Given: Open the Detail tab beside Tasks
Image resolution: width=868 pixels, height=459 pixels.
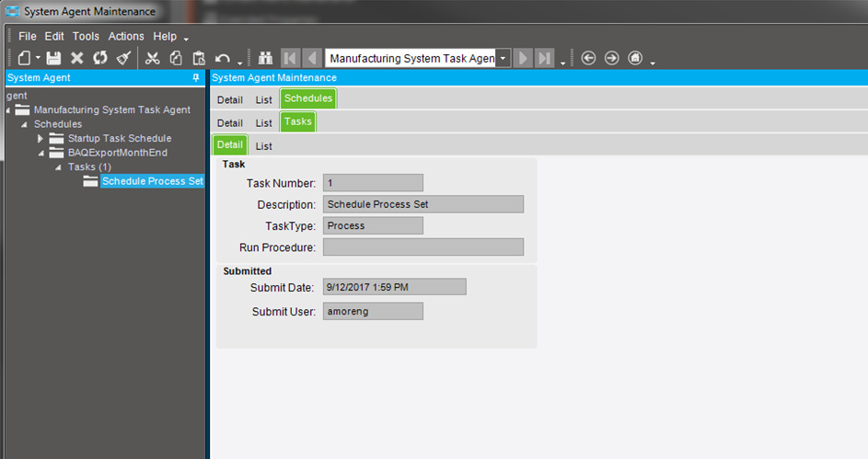Looking at the screenshot, I should pos(230,122).
